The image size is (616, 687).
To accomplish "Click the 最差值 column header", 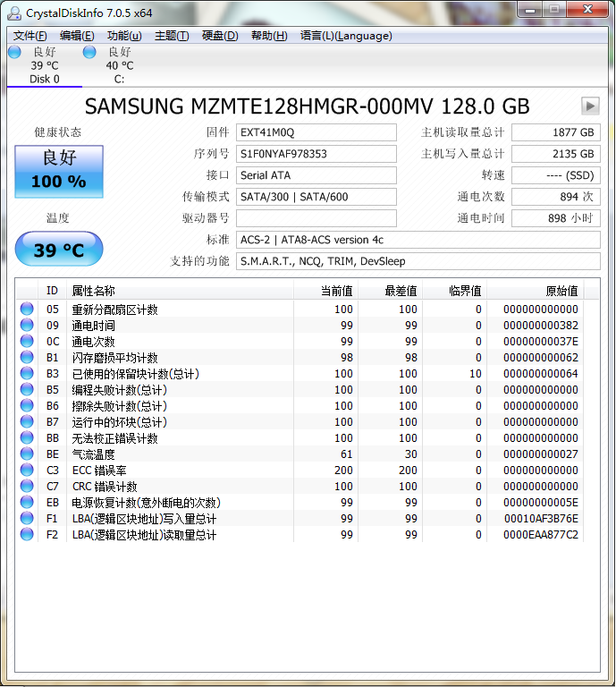I will coord(390,291).
